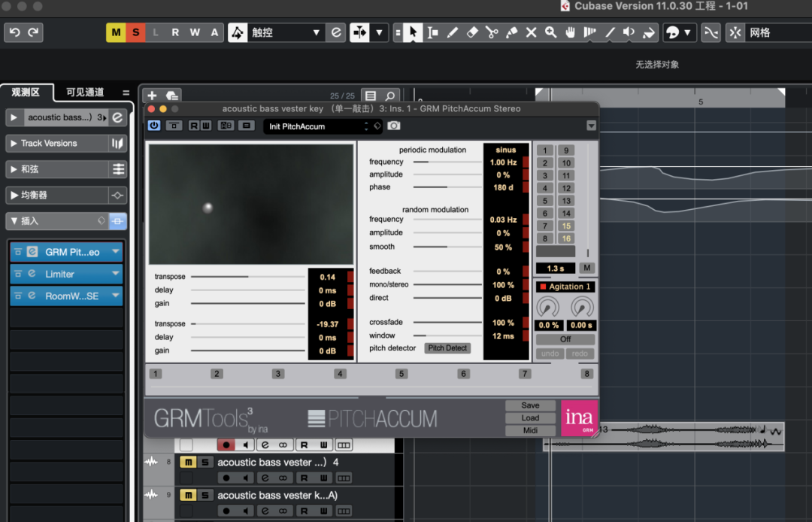Open GRM Pit...eo insert slot dropdown
The width and height of the screenshot is (812, 522).
click(x=116, y=252)
